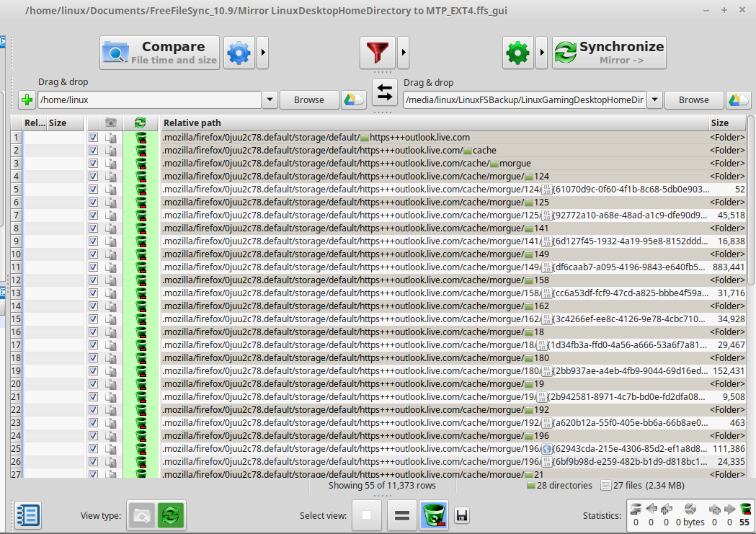Click the action column header icon
Screen dimensions: 756x534
[141, 123]
